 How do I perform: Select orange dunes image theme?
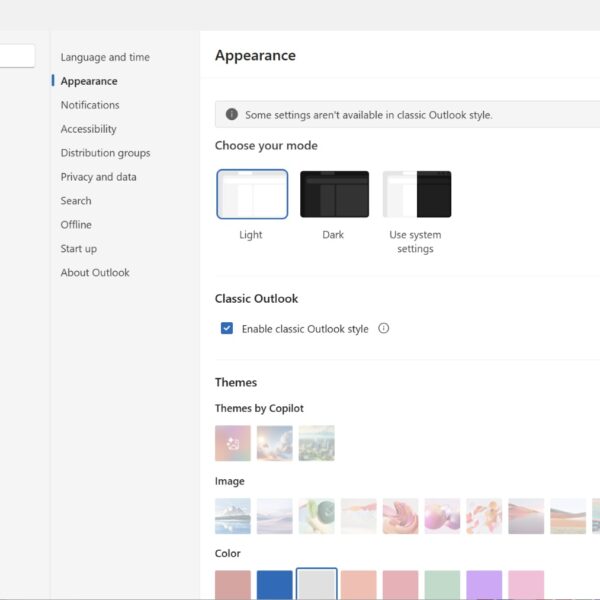[568, 516]
